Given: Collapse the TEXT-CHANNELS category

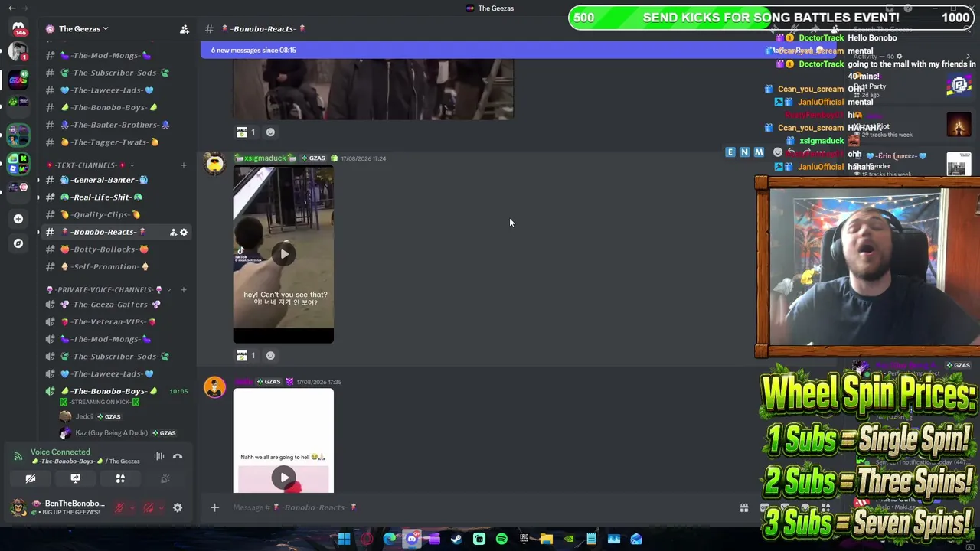Looking at the screenshot, I should coord(91,165).
